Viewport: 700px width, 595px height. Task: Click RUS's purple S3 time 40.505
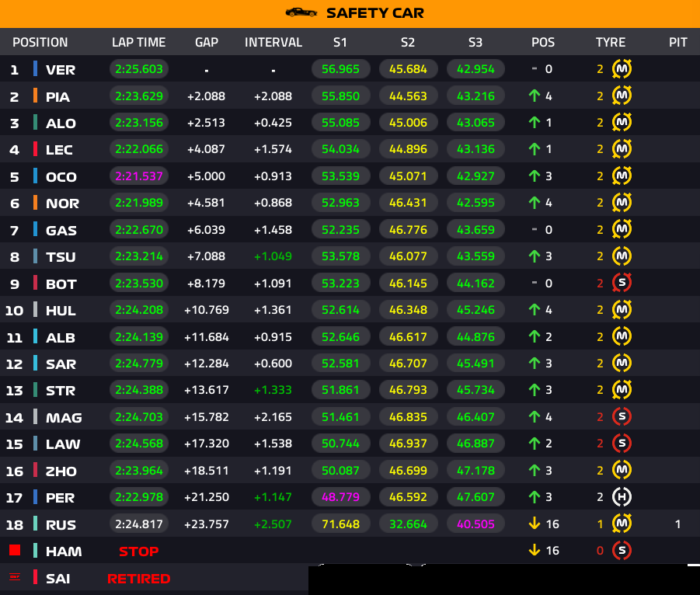click(475, 524)
